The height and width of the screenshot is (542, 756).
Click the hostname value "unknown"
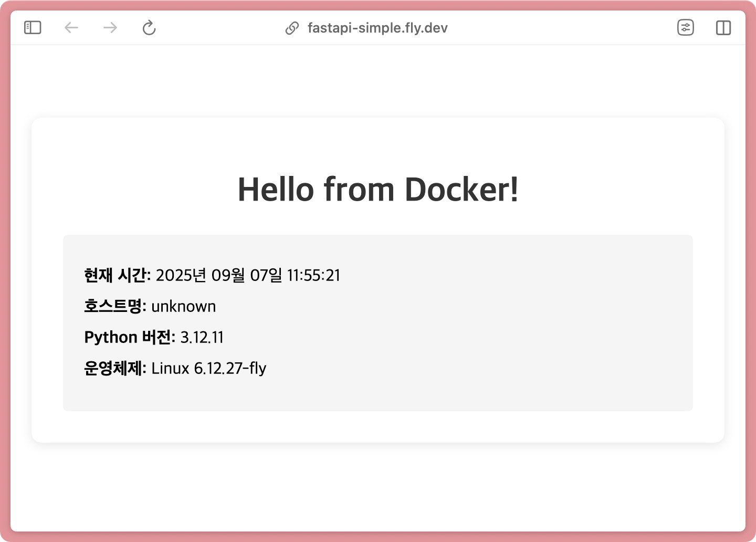pos(184,306)
